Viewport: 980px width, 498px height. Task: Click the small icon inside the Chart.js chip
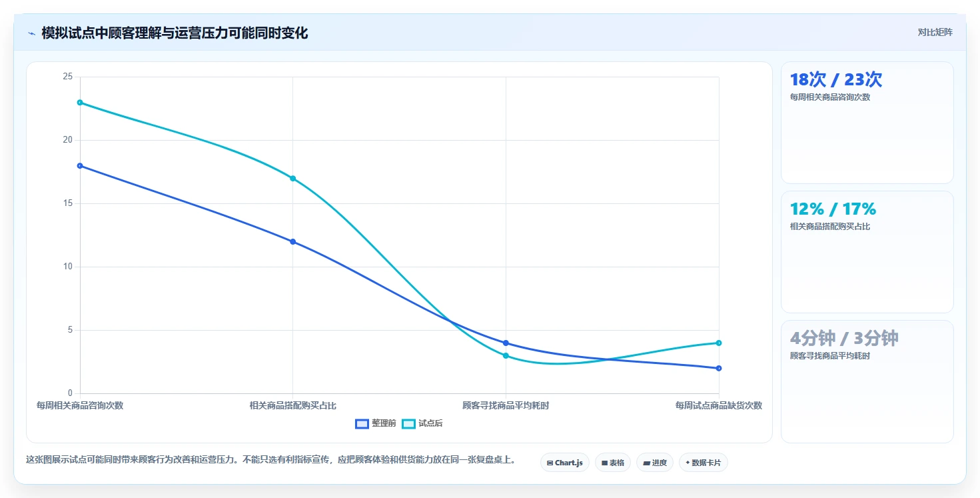tap(550, 463)
